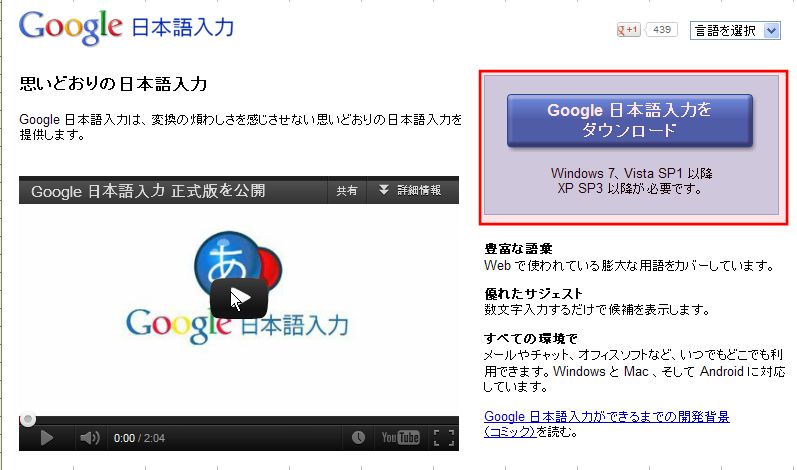Open the 言語を選択 language dropdown

pos(735,30)
